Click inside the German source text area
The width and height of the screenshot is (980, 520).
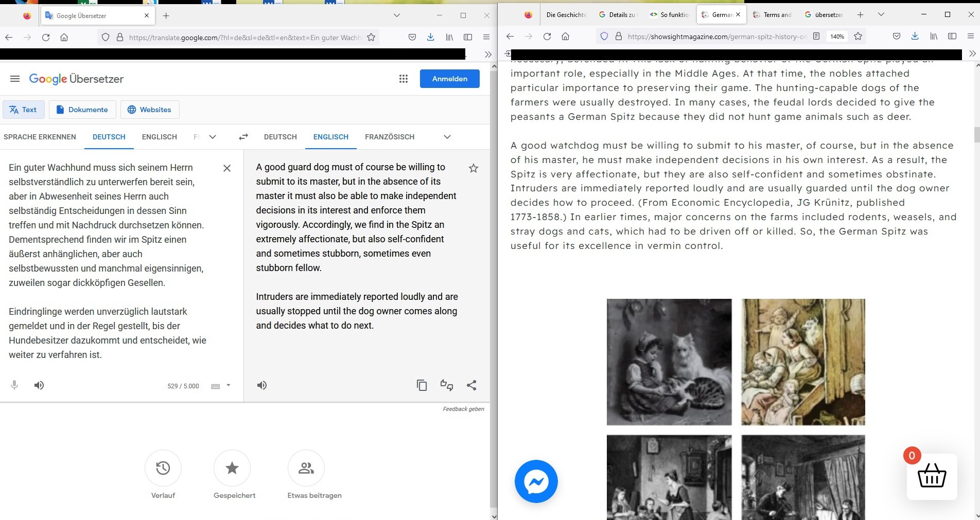(x=107, y=261)
